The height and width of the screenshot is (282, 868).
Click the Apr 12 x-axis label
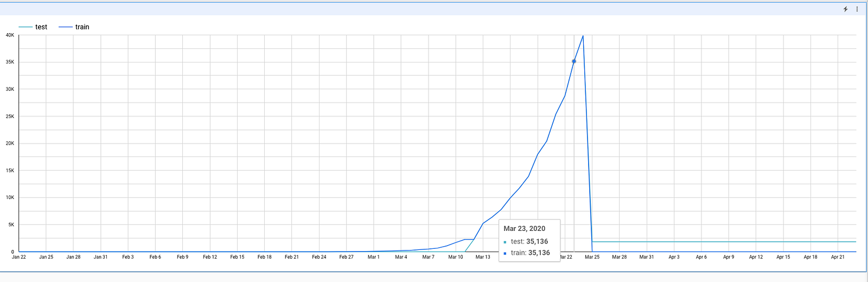click(x=756, y=257)
